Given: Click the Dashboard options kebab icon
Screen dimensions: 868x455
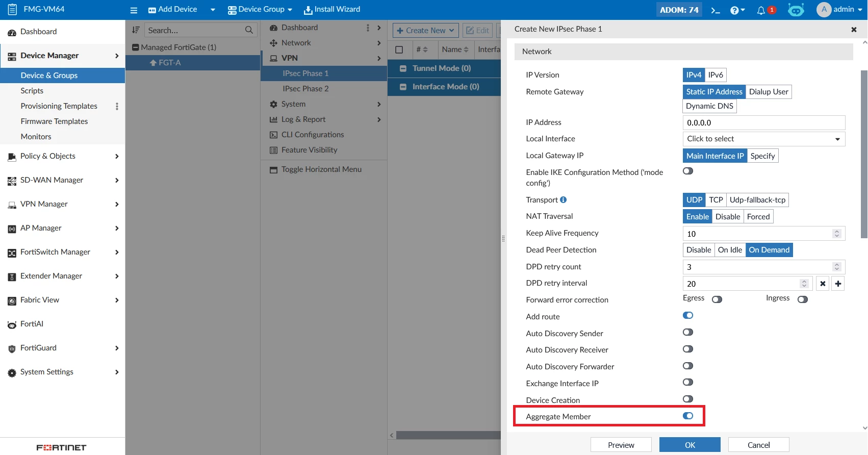Looking at the screenshot, I should pos(368,28).
